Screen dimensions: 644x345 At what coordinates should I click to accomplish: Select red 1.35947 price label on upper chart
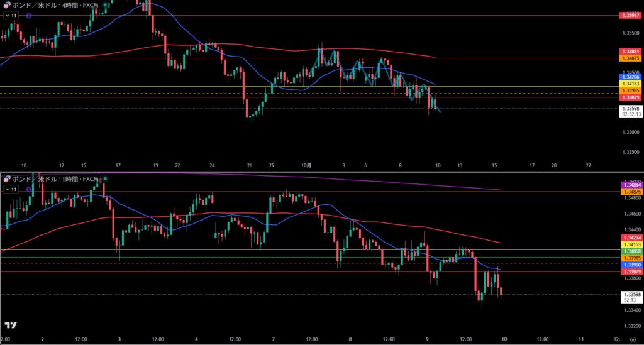(630, 15)
